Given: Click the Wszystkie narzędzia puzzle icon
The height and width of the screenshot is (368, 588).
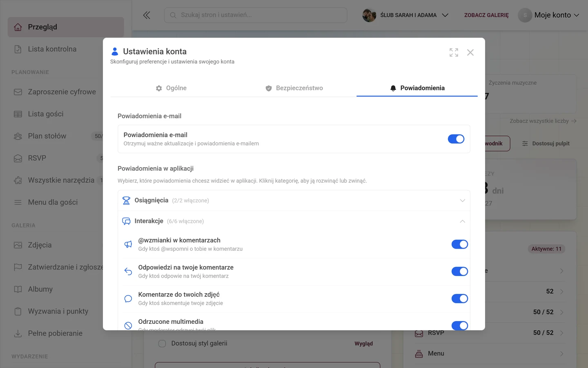Looking at the screenshot, I should coord(18,180).
